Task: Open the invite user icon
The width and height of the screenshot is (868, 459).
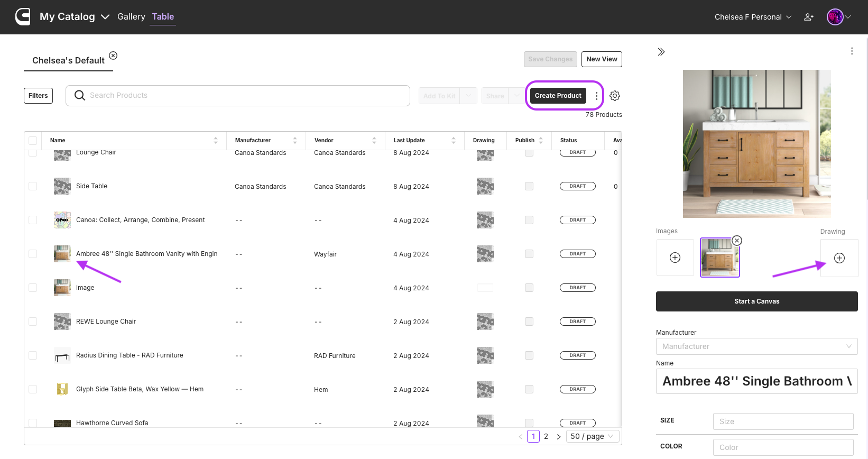Action: (808, 17)
